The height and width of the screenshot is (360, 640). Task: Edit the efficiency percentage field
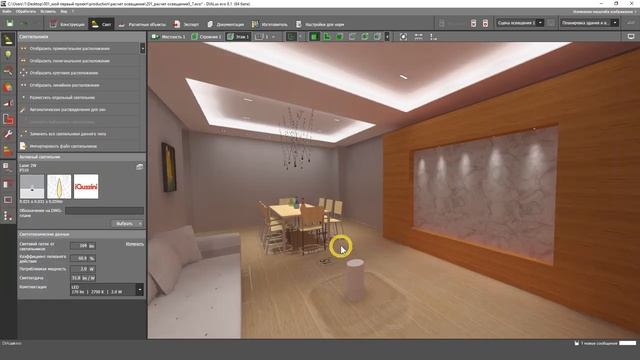[x=83, y=258]
